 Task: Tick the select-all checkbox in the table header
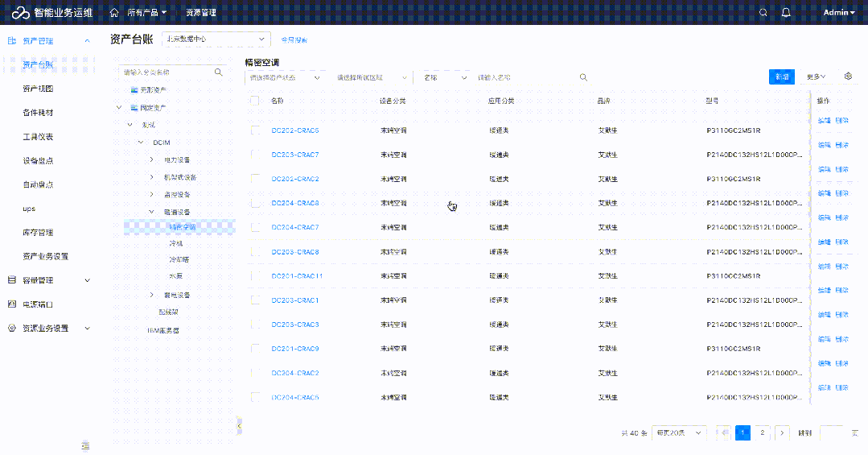click(255, 101)
